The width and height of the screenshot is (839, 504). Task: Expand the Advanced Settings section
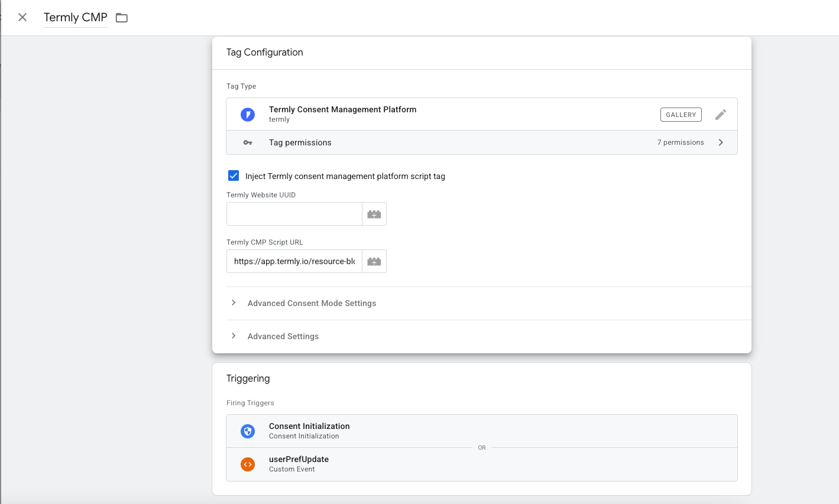click(x=283, y=336)
